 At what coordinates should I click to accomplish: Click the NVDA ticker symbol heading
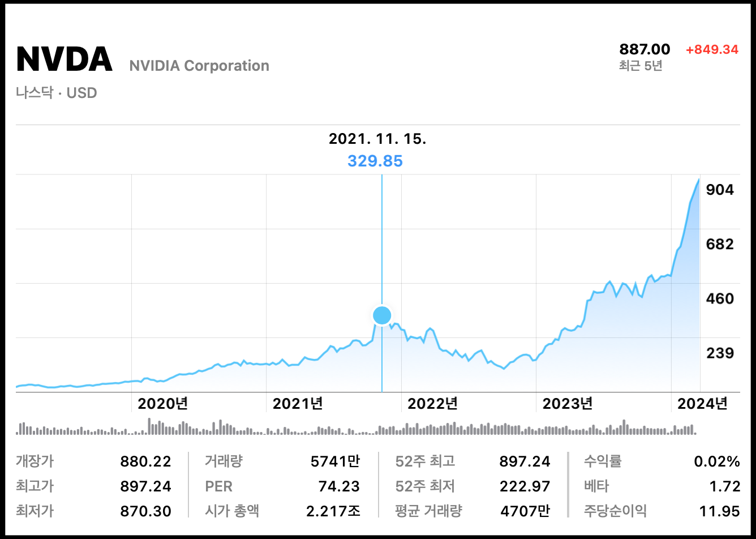[x=65, y=59]
